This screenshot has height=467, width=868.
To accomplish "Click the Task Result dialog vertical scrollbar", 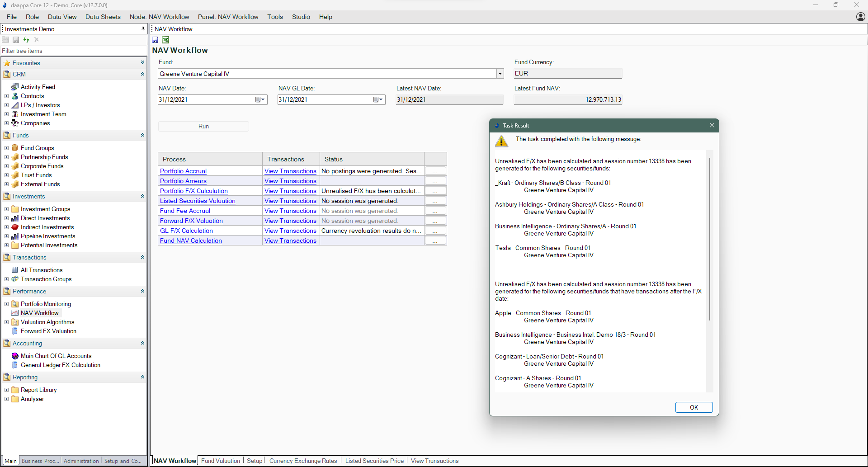I will [x=710, y=239].
